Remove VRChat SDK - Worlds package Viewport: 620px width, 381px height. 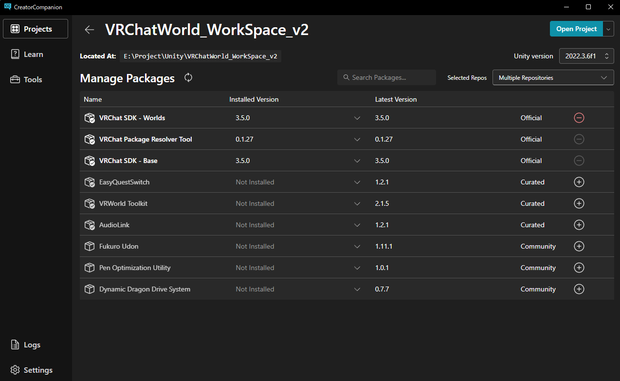(x=579, y=118)
